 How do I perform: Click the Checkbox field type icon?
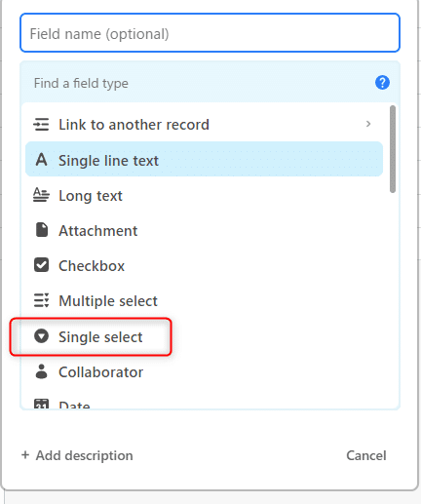pos(41,265)
